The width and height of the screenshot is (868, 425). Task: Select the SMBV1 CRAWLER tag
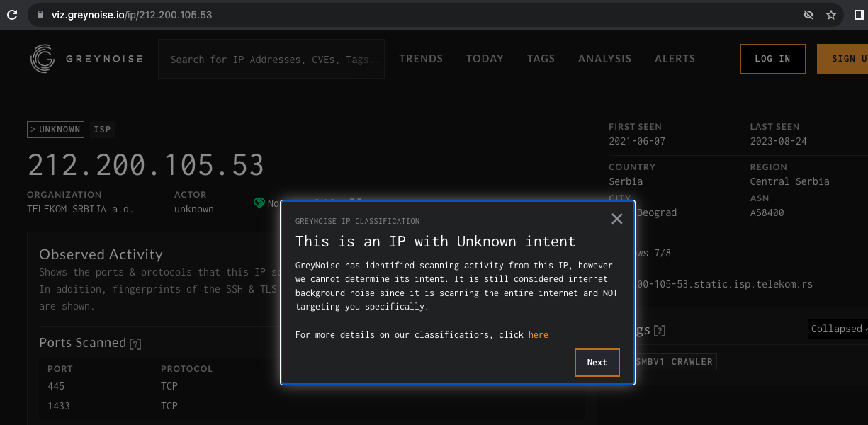point(674,362)
